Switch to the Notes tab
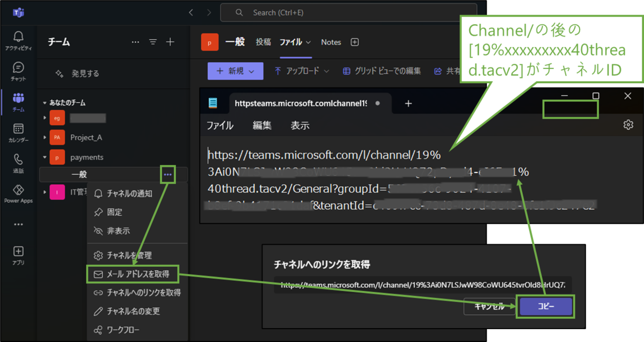The image size is (644, 342). 331,42
